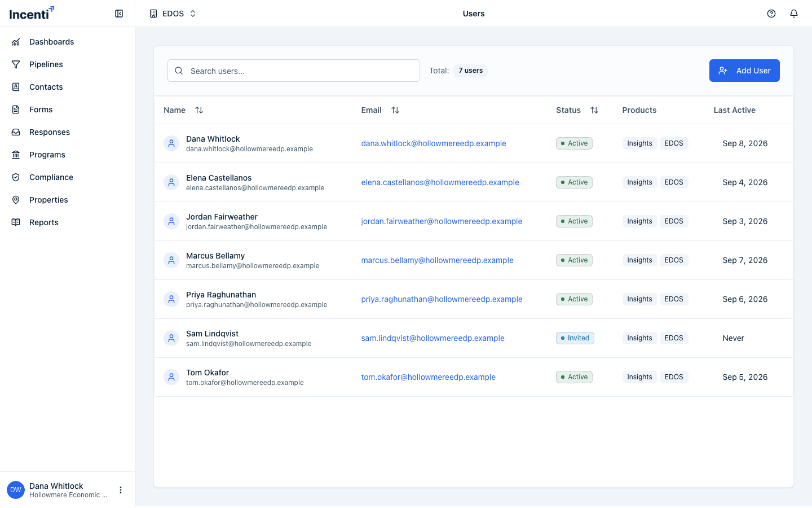Click Tom Okafor's Insights product tag

[639, 377]
